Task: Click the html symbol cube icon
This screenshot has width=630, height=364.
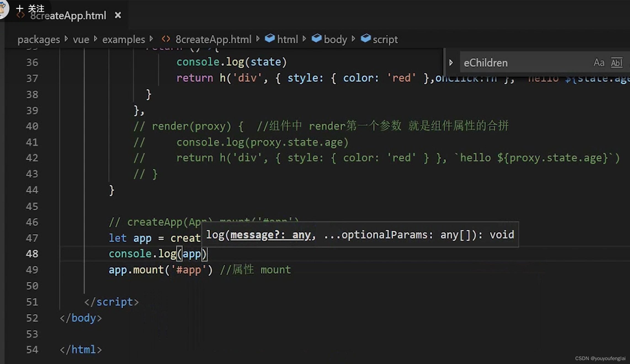Action: pos(270,38)
